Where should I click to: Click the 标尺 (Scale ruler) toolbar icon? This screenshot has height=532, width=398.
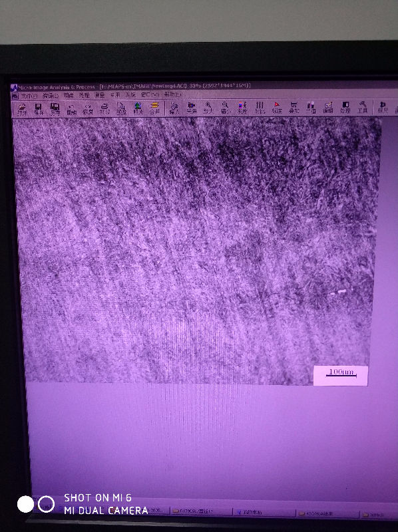tap(383, 107)
